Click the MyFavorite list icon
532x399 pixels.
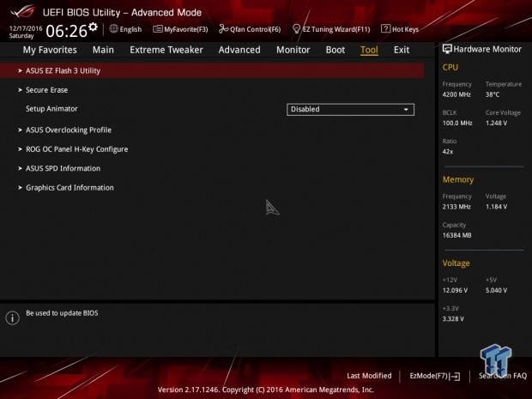(157, 29)
